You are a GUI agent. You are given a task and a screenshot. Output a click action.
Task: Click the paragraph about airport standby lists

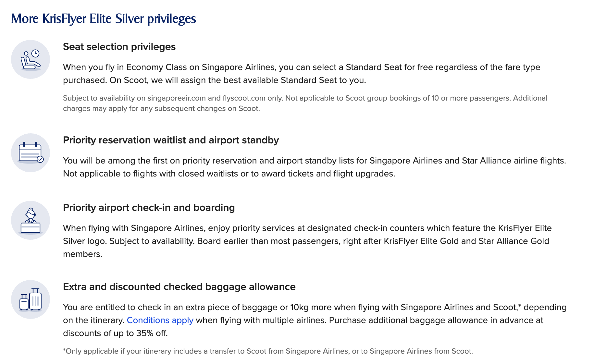[x=314, y=167]
